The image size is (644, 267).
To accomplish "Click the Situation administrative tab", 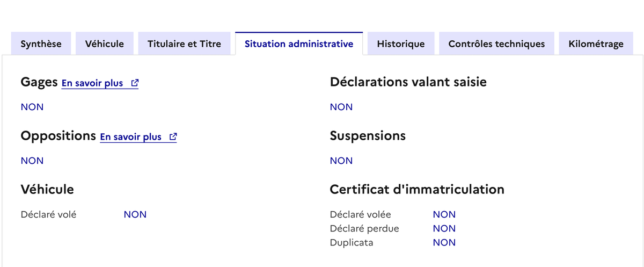I will [x=299, y=44].
